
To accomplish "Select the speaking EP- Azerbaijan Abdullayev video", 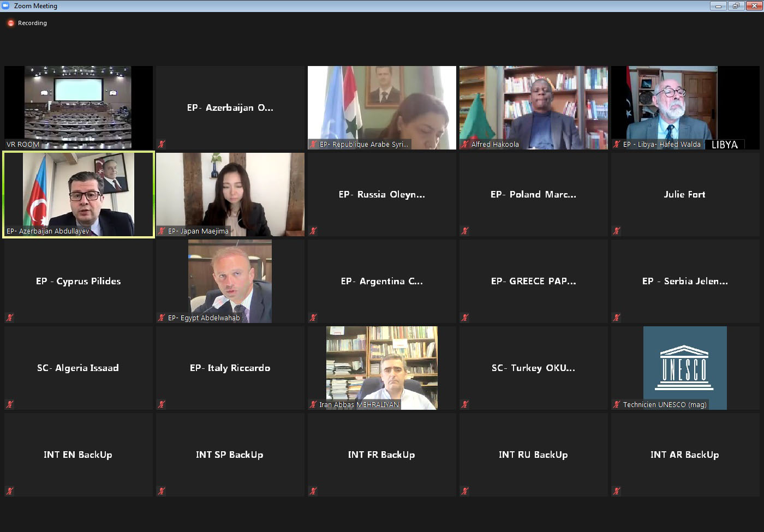I will click(79, 194).
